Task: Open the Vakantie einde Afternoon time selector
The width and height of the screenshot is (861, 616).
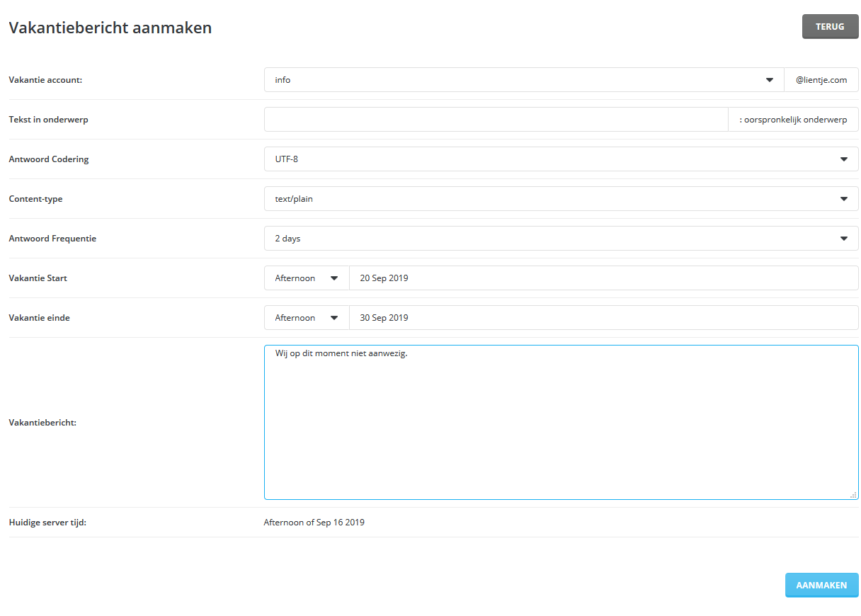Action: coord(307,318)
